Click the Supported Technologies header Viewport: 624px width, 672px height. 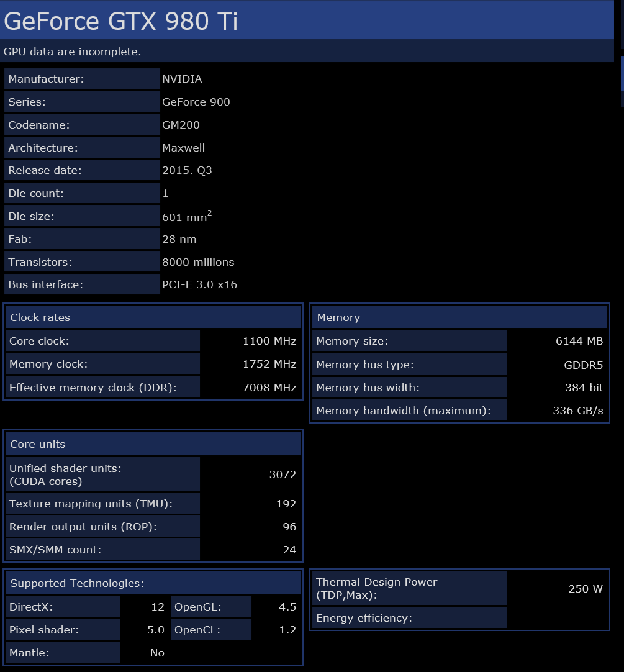click(x=153, y=583)
